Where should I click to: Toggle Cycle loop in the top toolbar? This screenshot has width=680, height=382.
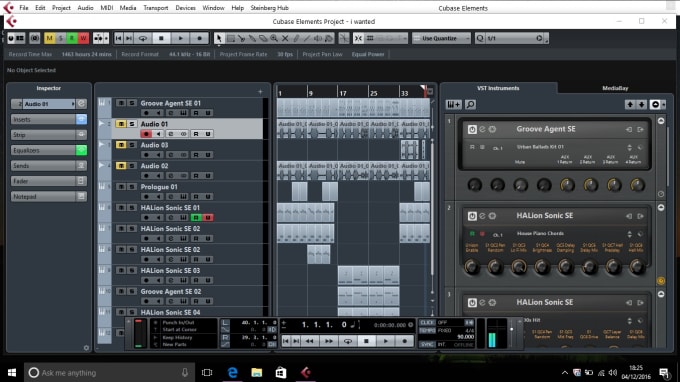click(x=142, y=38)
